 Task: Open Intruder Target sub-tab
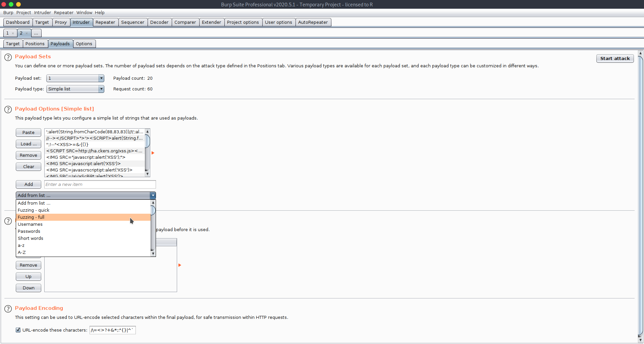13,44
